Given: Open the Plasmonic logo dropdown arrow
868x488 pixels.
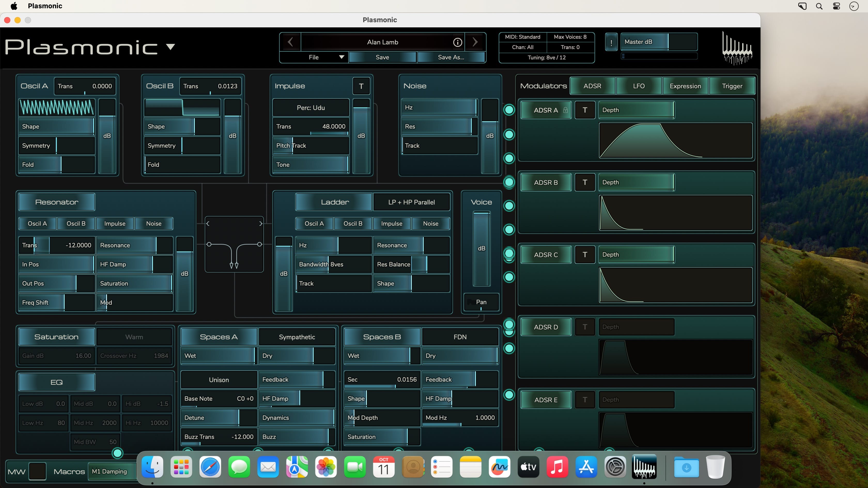Looking at the screenshot, I should coord(171,47).
